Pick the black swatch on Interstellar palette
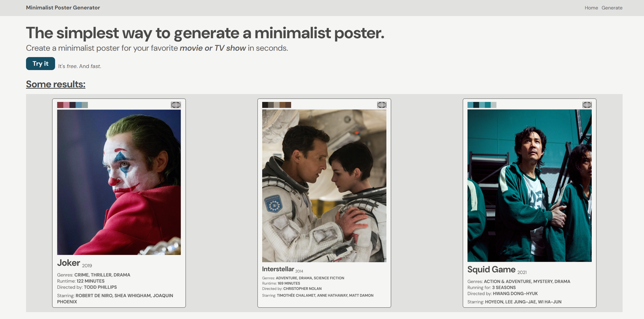644x319 pixels. (x=265, y=105)
